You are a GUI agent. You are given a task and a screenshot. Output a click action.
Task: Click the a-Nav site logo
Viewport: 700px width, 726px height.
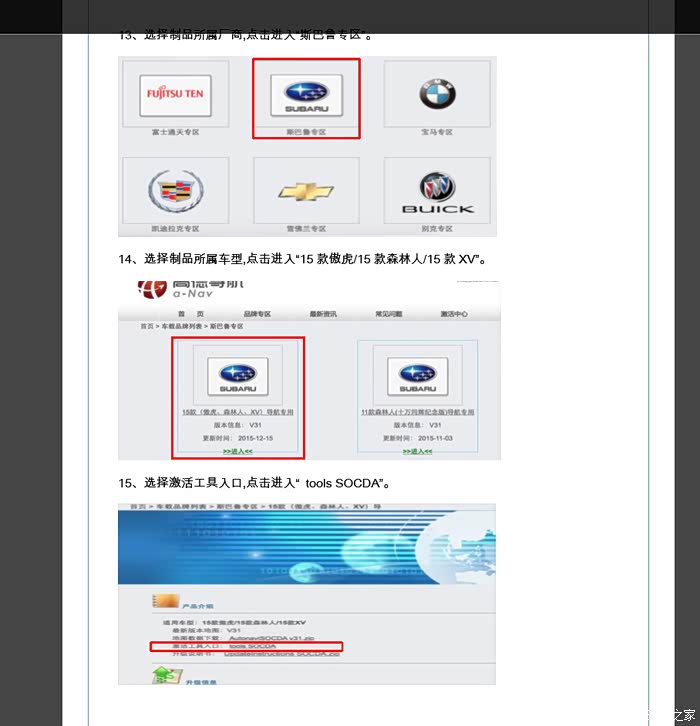pyautogui.click(x=191, y=289)
